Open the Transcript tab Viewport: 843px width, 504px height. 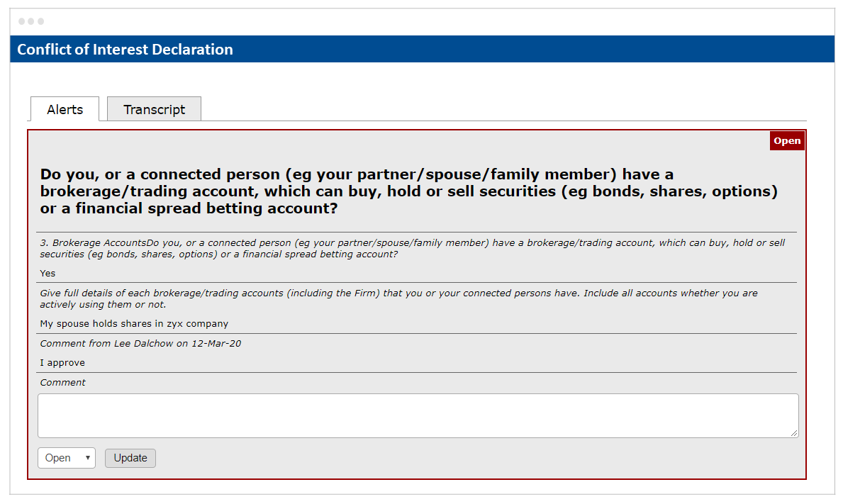[155, 109]
